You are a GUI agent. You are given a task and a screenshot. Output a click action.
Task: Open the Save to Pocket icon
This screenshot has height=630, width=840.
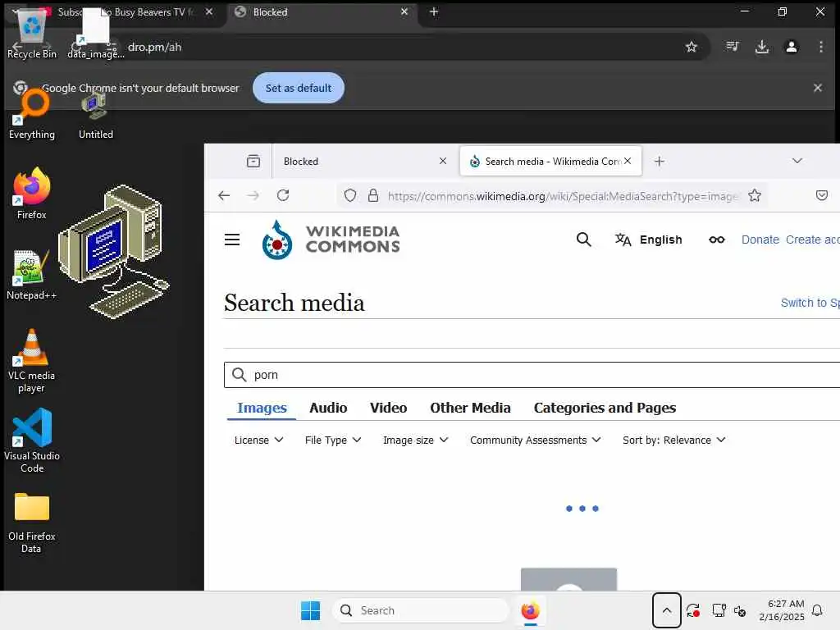(x=821, y=195)
